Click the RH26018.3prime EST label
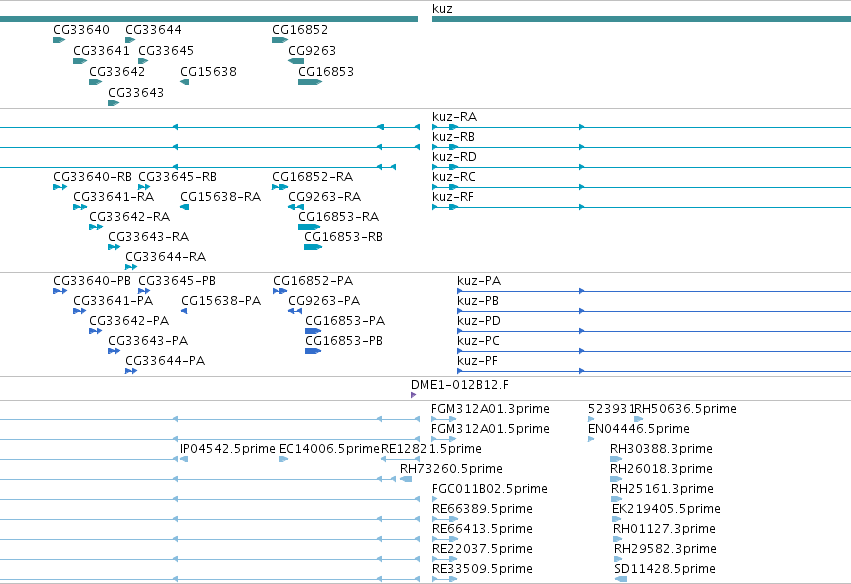851x584 pixels. tap(662, 469)
